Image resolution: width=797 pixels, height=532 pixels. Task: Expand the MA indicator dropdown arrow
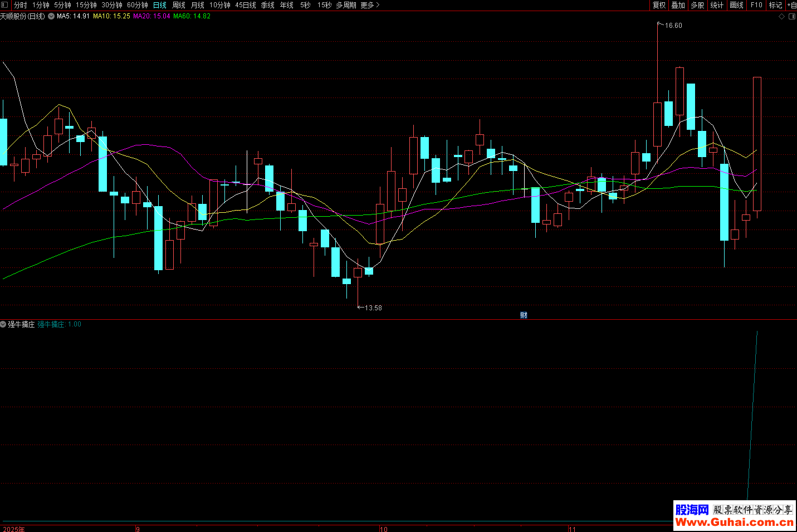[x=51, y=16]
